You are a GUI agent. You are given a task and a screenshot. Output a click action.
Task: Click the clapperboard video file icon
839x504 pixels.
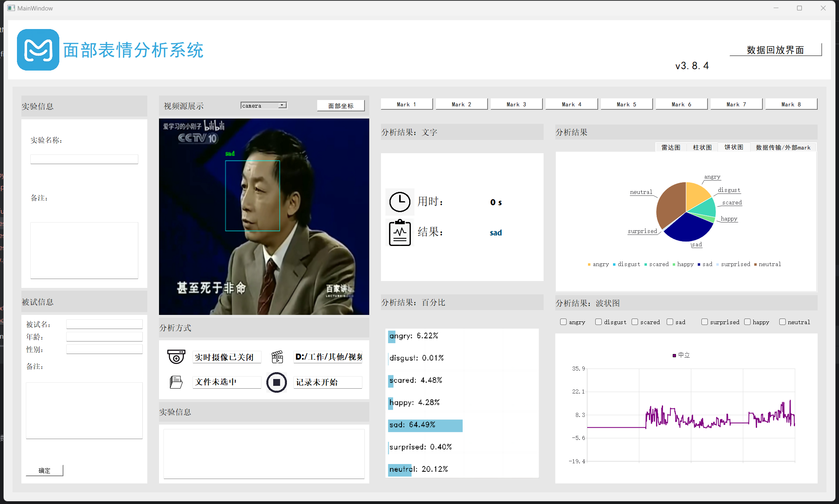click(277, 357)
